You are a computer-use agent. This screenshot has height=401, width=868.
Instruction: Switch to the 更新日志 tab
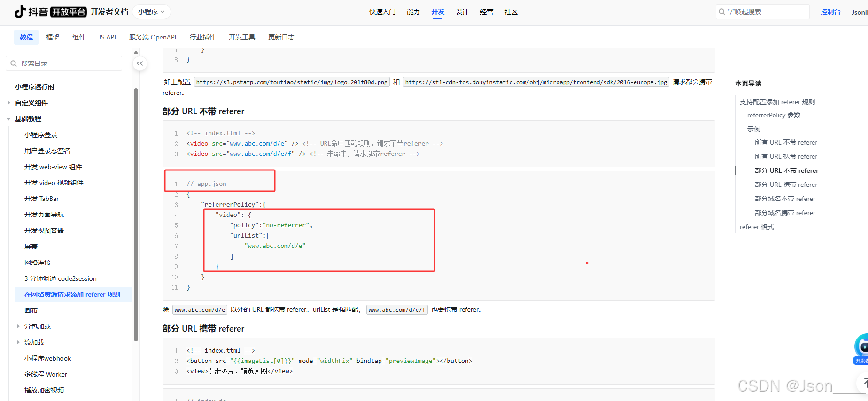pos(281,37)
